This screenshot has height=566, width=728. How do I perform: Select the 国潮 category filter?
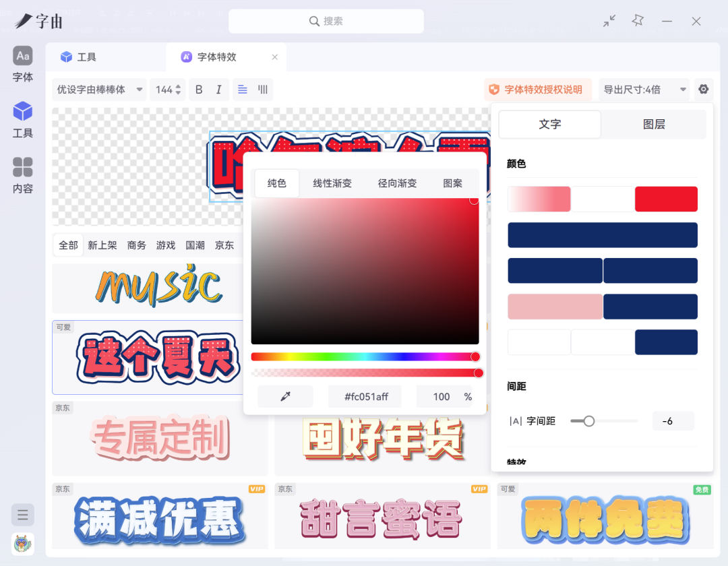click(195, 245)
